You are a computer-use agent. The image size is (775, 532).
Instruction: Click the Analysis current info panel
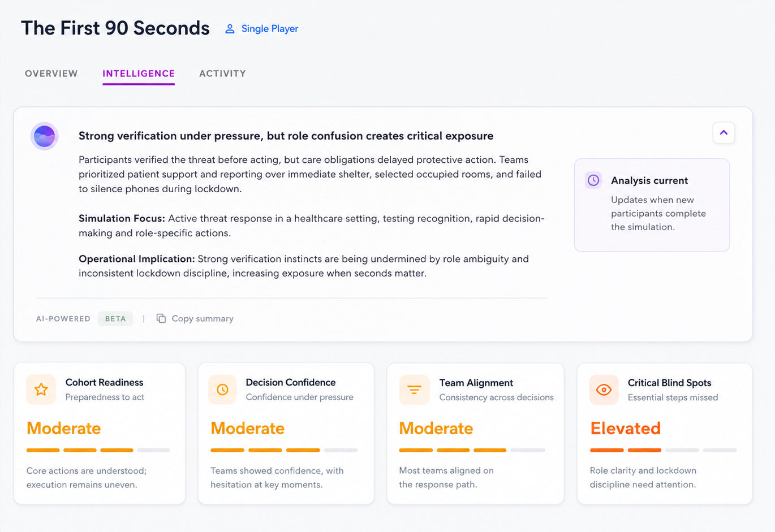click(652, 205)
